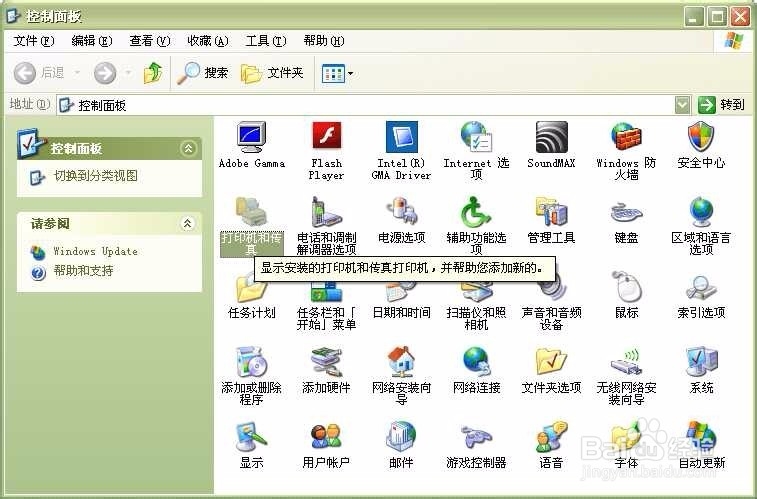Open the 索引选项 icon

tap(701, 288)
